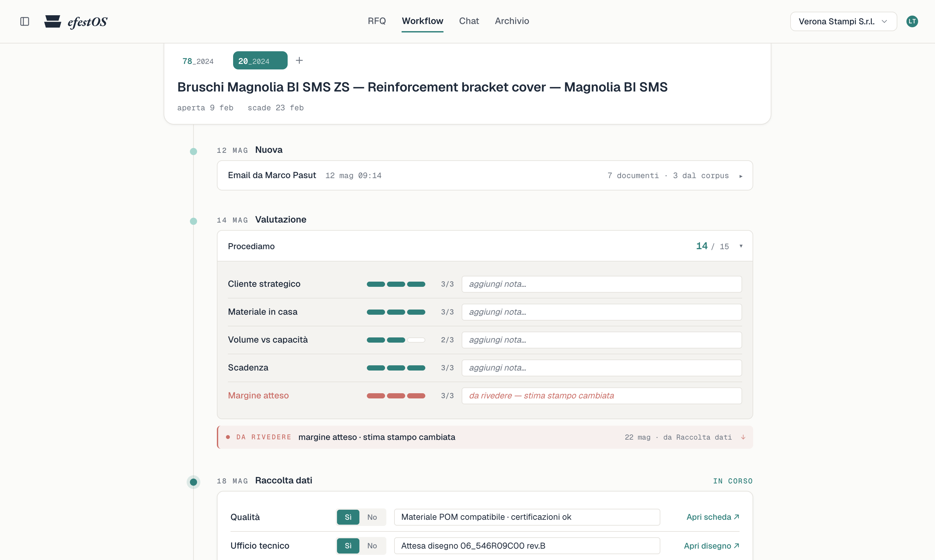Click the Margine atteso label
Viewport: 935px width, 560px height.
258,396
